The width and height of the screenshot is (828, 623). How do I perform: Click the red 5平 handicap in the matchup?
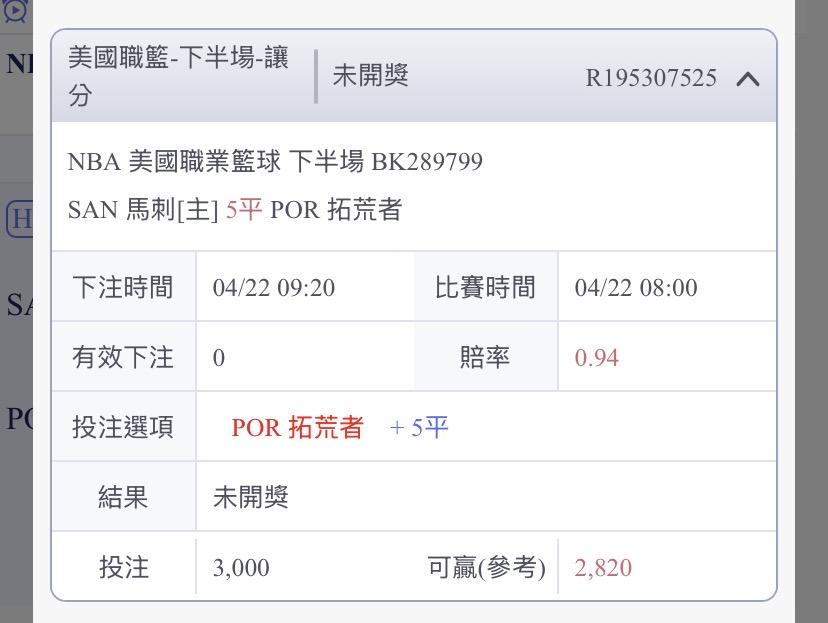244,210
